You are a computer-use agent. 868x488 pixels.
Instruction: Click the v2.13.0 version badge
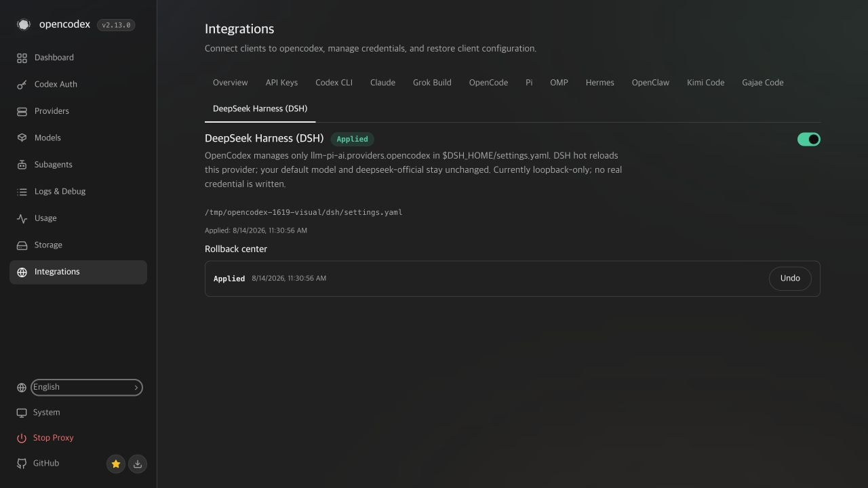(x=116, y=25)
